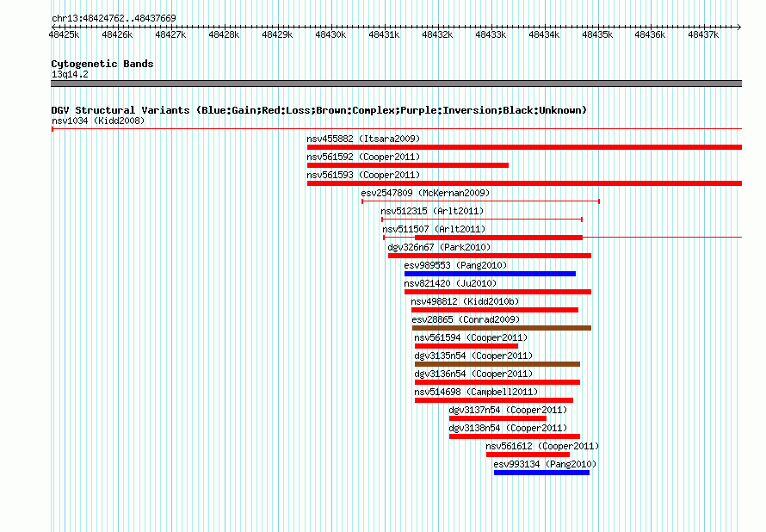Click the nsv511507 thick red segment
Viewport: 766px width, 532px height.
(x=499, y=238)
